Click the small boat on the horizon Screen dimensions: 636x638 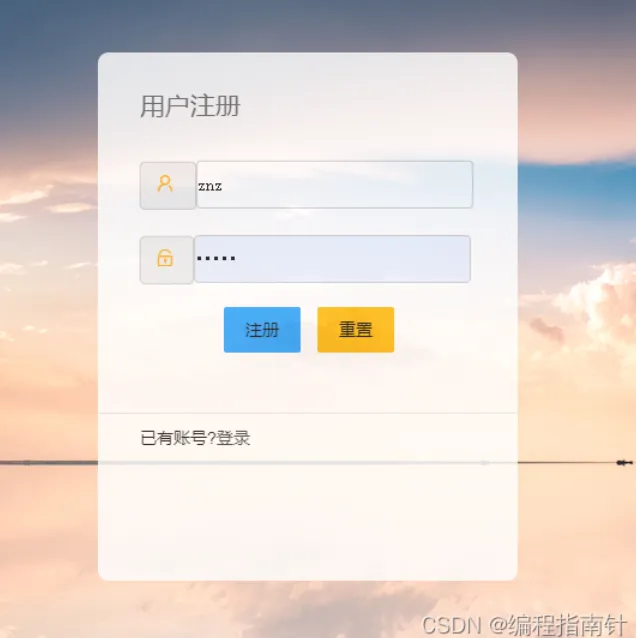click(x=624, y=462)
